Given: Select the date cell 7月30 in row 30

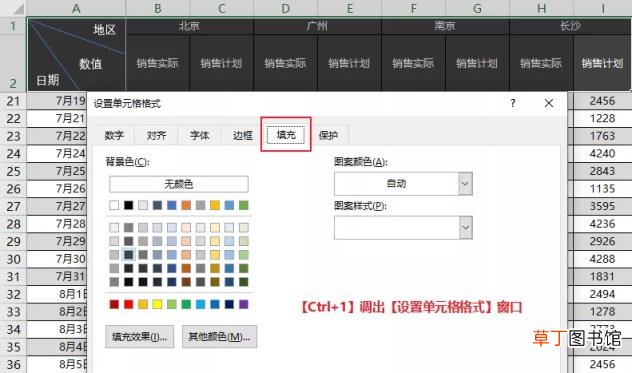Looking at the screenshot, I should 57,259.
